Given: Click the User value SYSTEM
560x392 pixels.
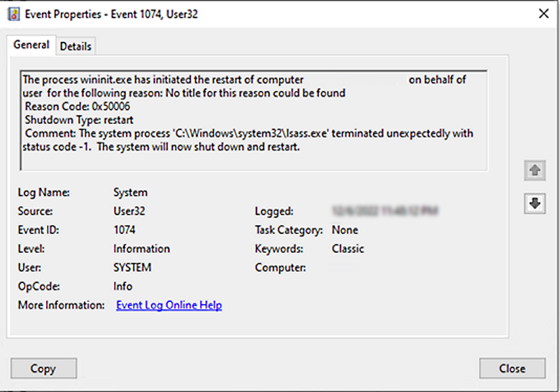Looking at the screenshot, I should coord(133,268).
